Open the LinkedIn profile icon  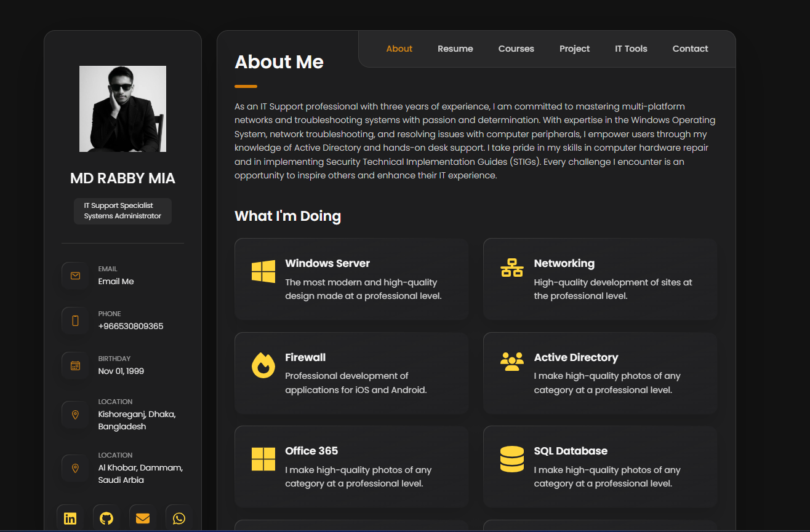[70, 518]
